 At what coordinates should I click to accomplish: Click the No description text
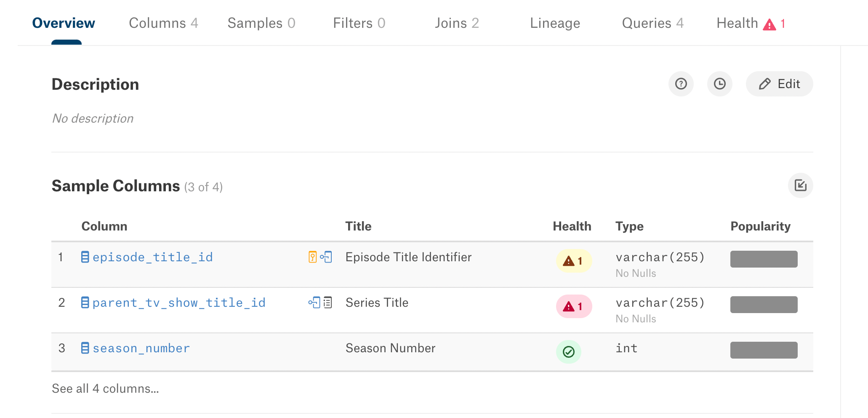click(93, 118)
